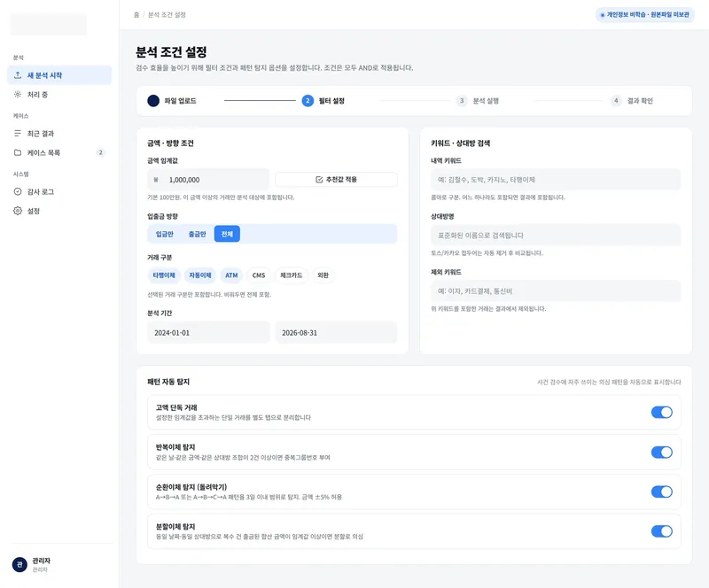The width and height of the screenshot is (709, 588).
Task: Open 새 분석 시작 in sidebar
Action: (x=59, y=75)
